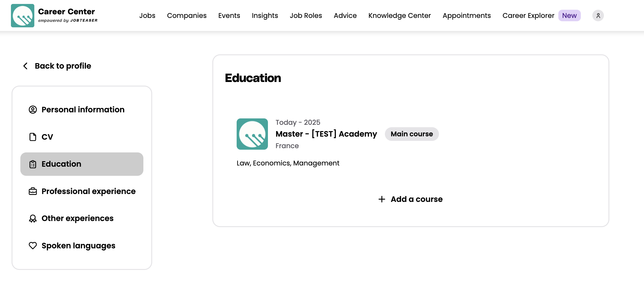Open the Events navigation link

tap(229, 15)
